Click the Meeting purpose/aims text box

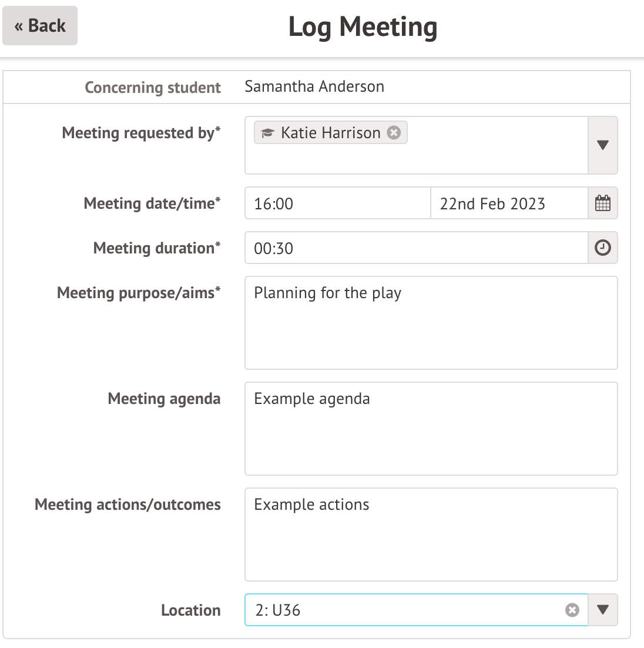(x=431, y=323)
